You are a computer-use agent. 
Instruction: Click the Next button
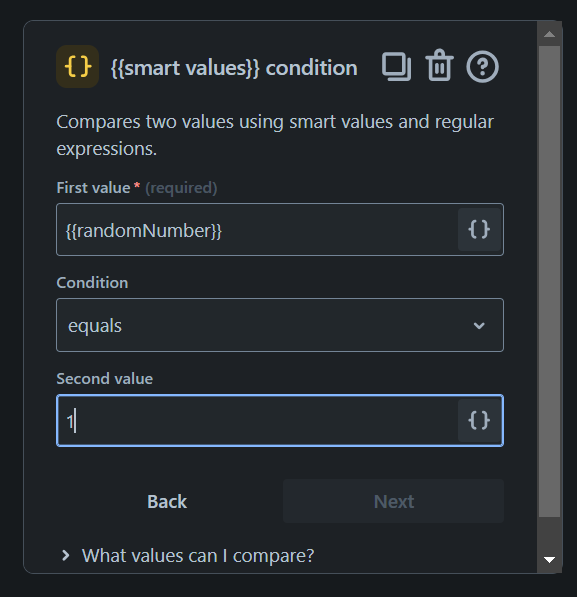click(x=393, y=501)
